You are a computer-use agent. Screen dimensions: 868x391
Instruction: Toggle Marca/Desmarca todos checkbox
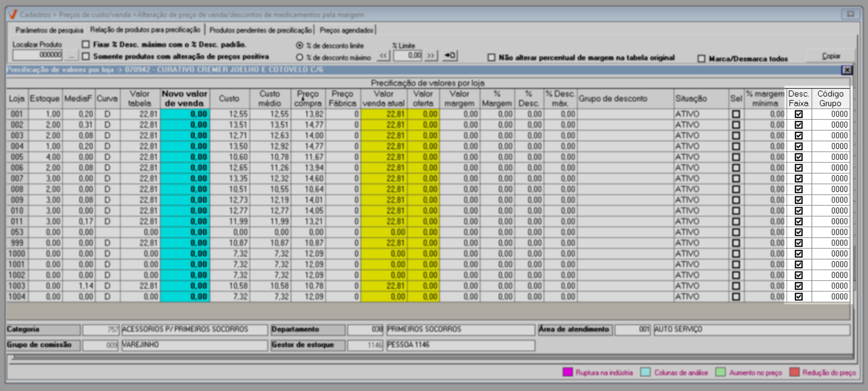[701, 59]
